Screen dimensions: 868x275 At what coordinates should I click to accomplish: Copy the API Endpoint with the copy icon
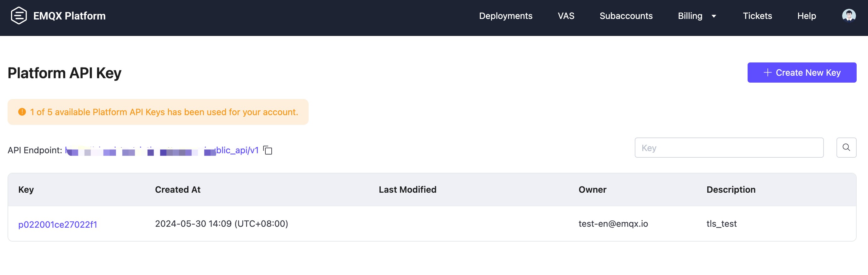point(268,150)
